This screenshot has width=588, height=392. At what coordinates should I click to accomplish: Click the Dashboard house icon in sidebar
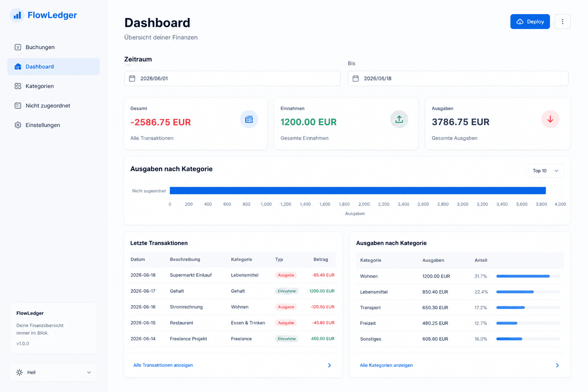coord(18,67)
